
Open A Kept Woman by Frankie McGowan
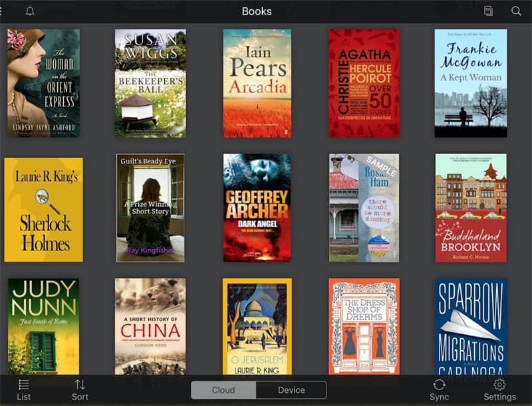pyautogui.click(x=471, y=83)
